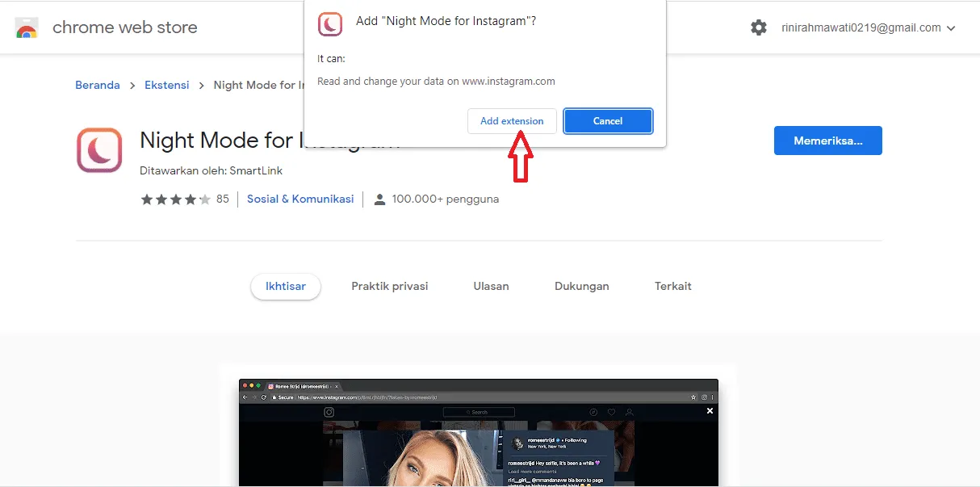Click the Night Mode breadcrumb text
The image size is (980, 487).
click(x=259, y=85)
